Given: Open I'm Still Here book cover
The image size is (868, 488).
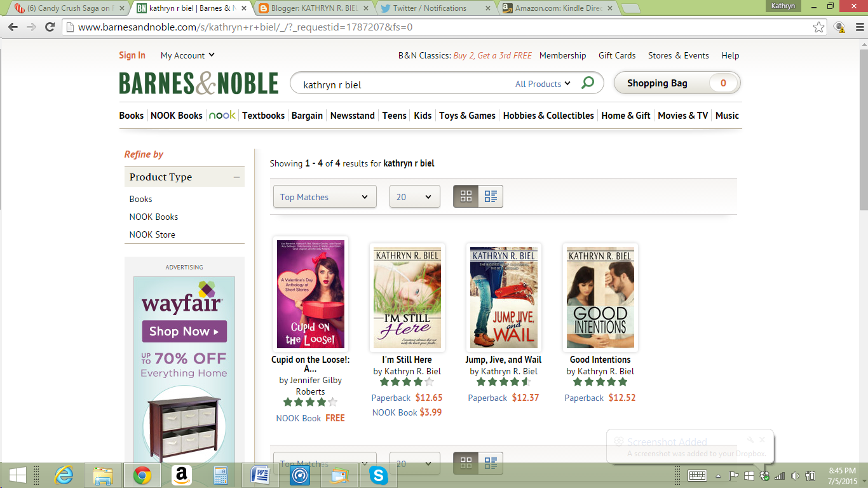Looking at the screenshot, I should 407,297.
